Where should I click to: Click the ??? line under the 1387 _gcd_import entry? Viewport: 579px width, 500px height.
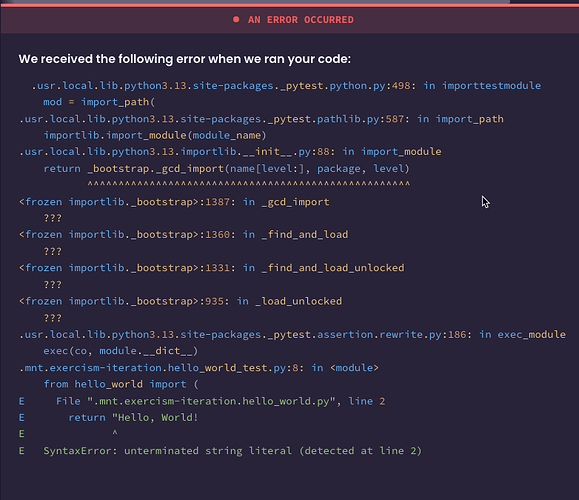pos(52,218)
